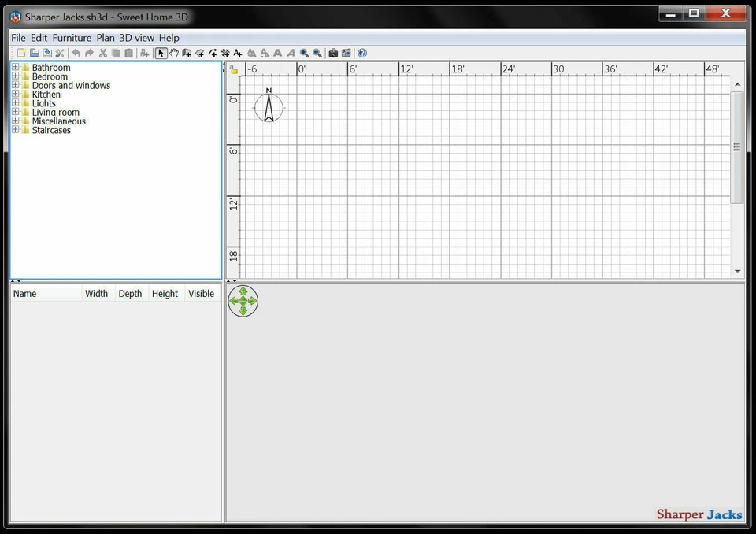Enable bold text style
This screenshot has width=756, height=534.
click(277, 53)
